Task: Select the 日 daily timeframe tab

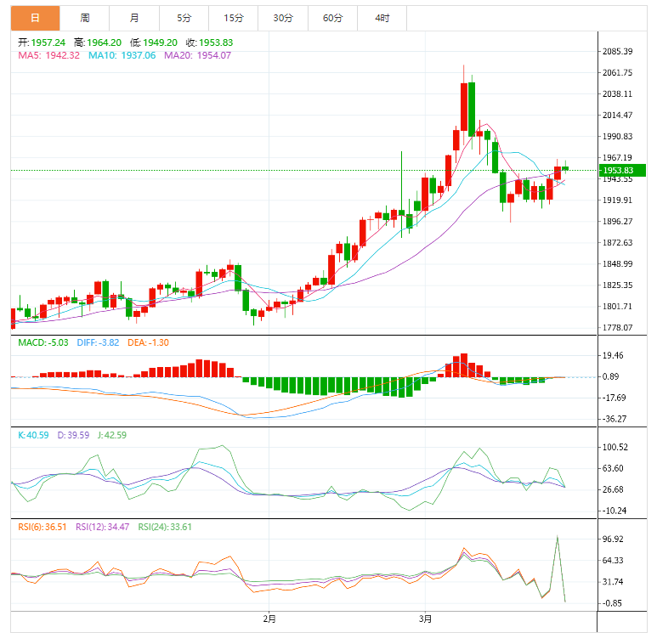Action: pyautogui.click(x=35, y=18)
